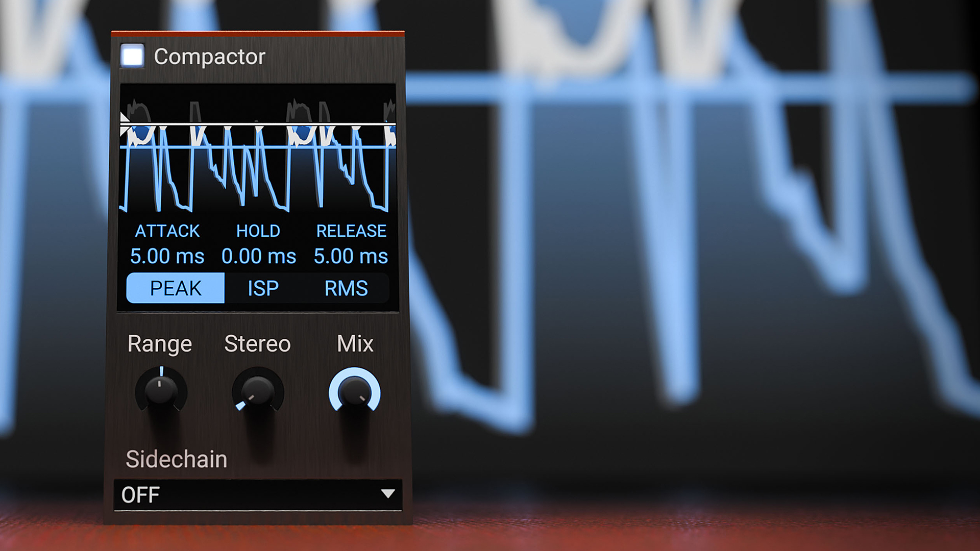Click the RELEASE 5.00 ms value
This screenshot has width=980, height=551.
351,256
